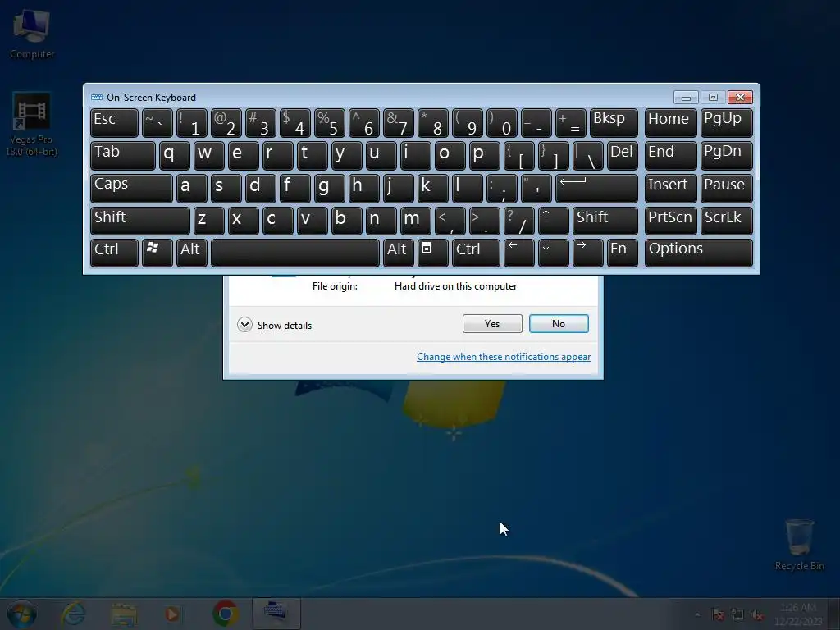Viewport: 840px width, 630px height.
Task: Click the m key
Action: click(x=415, y=221)
